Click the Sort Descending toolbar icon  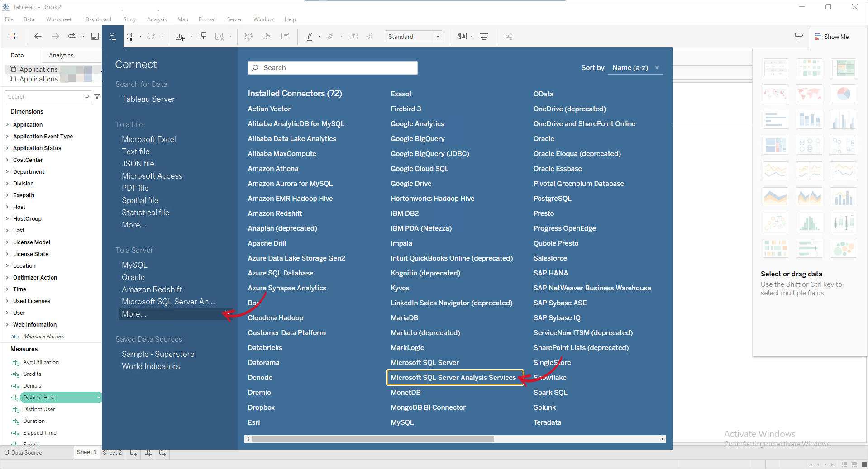click(285, 36)
